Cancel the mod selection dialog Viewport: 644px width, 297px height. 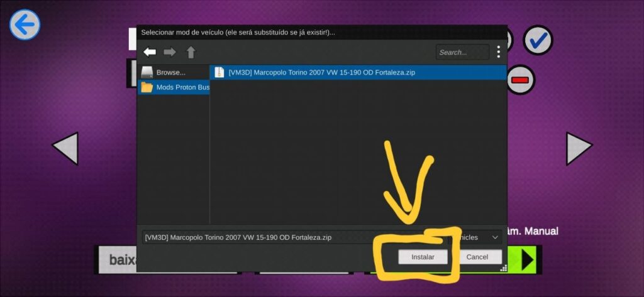coord(477,257)
